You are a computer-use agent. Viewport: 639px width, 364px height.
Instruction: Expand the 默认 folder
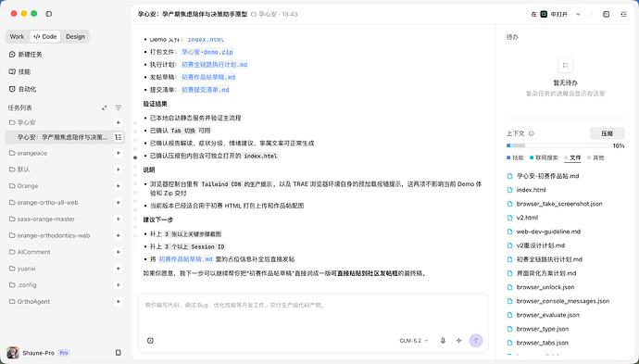[19, 169]
